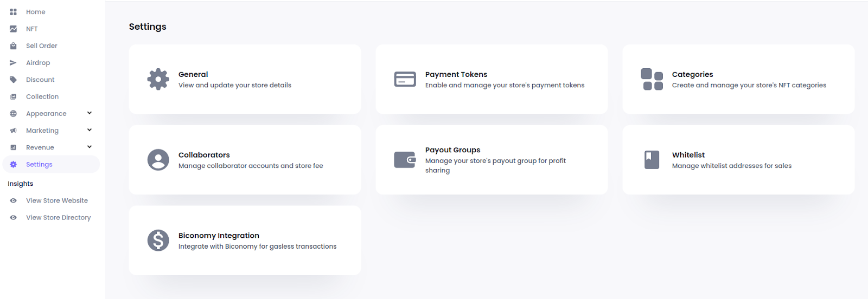The height and width of the screenshot is (299, 868).
Task: Click the Payout Groups wallet icon
Action: tap(405, 160)
